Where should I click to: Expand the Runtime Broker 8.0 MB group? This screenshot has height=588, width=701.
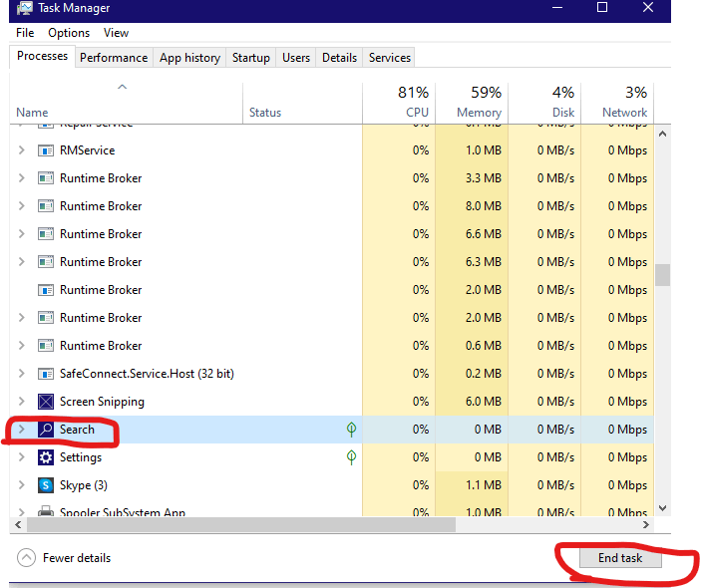pyautogui.click(x=21, y=206)
